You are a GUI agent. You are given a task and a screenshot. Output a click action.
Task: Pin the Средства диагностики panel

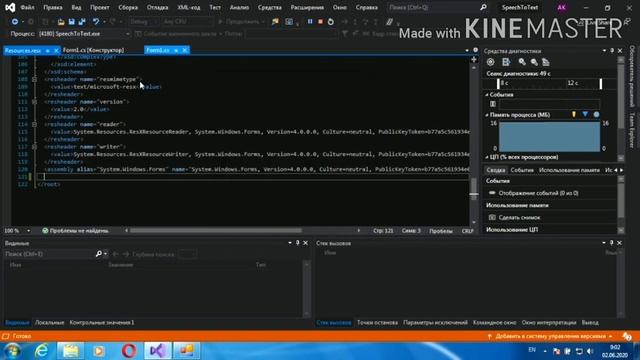(x=612, y=51)
